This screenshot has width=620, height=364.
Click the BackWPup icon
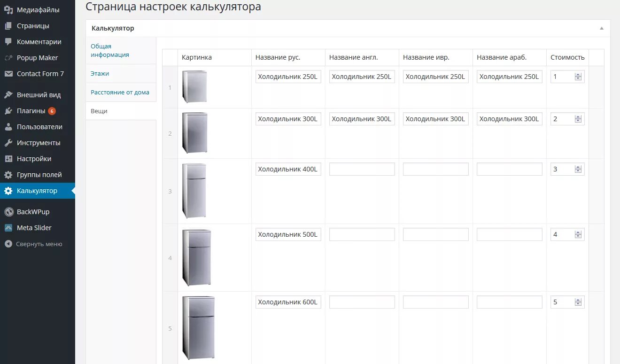pos(8,212)
